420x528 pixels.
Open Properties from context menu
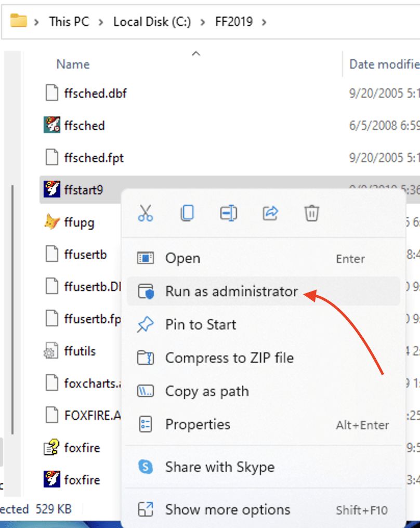[x=264, y=424]
